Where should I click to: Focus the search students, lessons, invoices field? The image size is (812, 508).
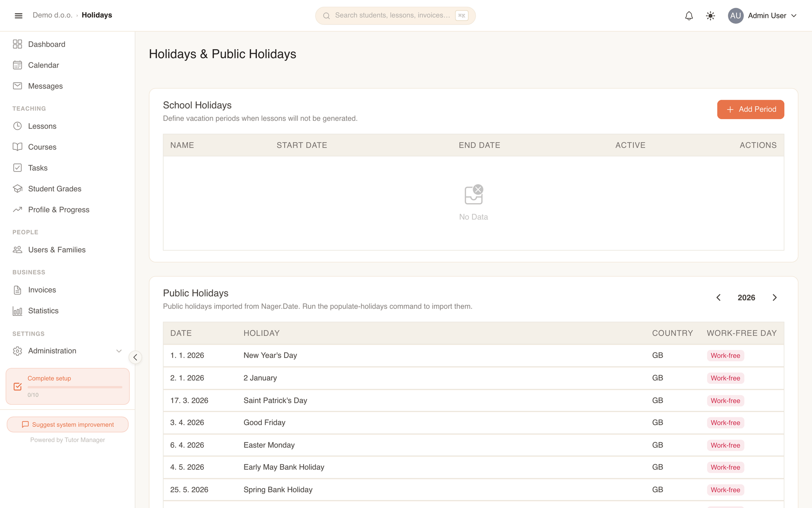click(395, 15)
